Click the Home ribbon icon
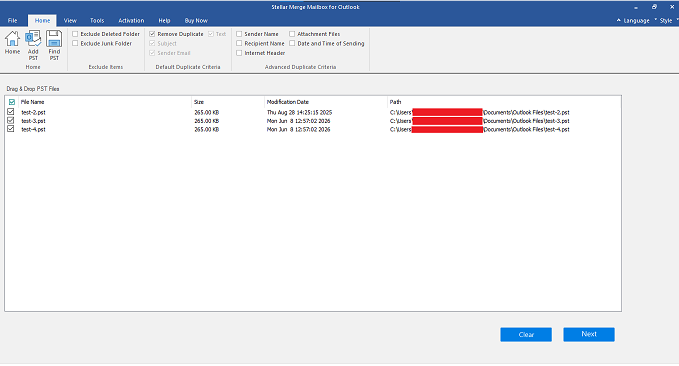Image resolution: width=679 pixels, height=366 pixels. (12, 42)
